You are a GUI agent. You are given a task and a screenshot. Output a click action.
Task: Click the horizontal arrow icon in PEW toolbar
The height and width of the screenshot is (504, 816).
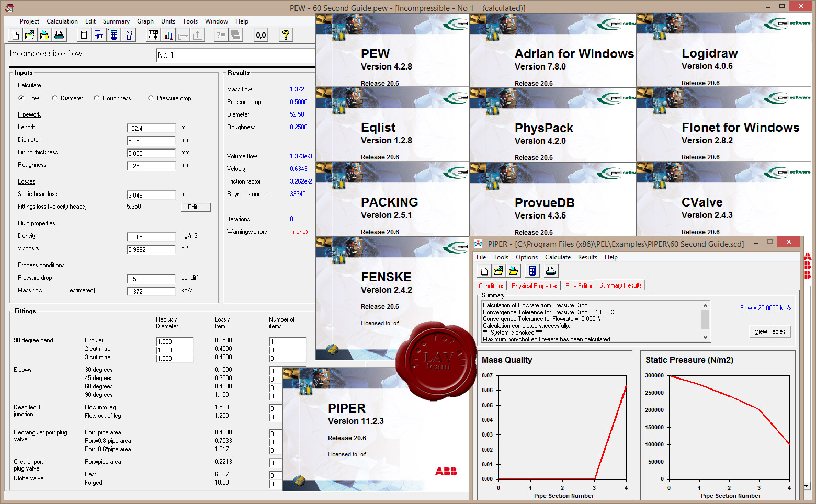tap(183, 35)
